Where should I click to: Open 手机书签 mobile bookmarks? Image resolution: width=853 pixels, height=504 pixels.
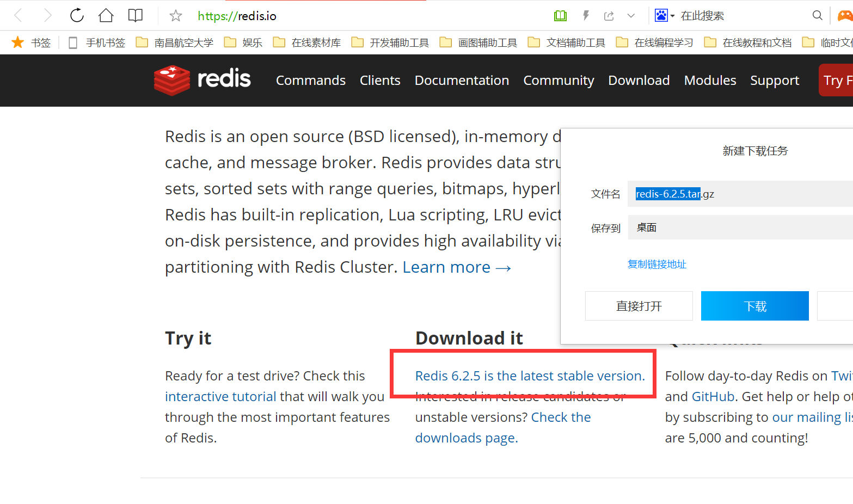point(97,42)
